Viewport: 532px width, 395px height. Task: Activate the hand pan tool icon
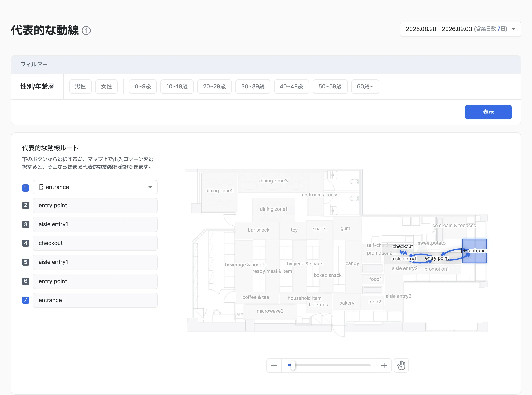point(401,365)
